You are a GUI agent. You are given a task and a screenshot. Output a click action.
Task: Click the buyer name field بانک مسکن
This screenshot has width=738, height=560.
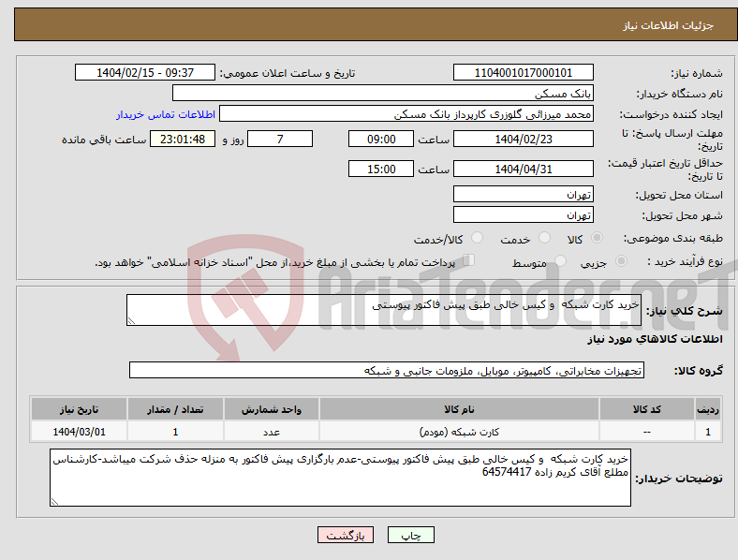[383, 93]
